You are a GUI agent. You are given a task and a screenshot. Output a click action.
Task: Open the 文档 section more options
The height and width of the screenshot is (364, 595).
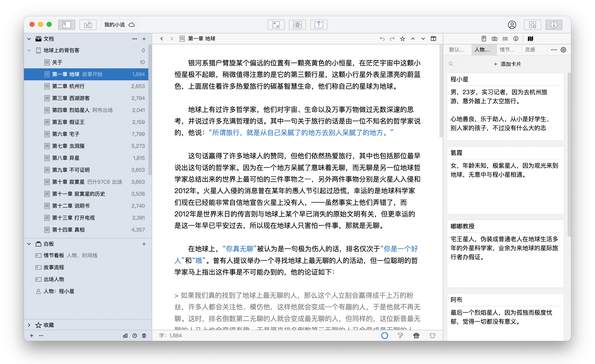pyautogui.click(x=134, y=39)
